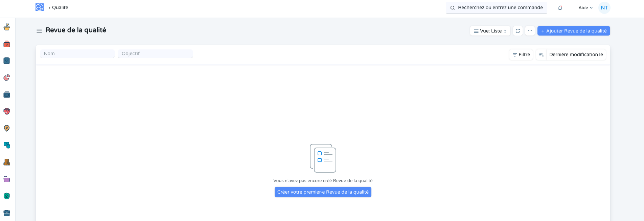Expand the Vue: Liste view selector
The height and width of the screenshot is (221, 644).
point(490,31)
